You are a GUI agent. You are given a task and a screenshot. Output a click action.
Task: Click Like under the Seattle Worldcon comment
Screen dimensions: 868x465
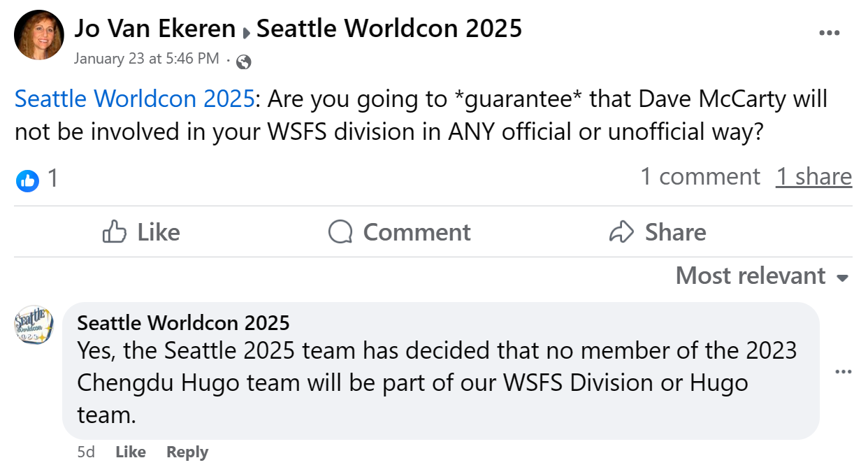(130, 452)
